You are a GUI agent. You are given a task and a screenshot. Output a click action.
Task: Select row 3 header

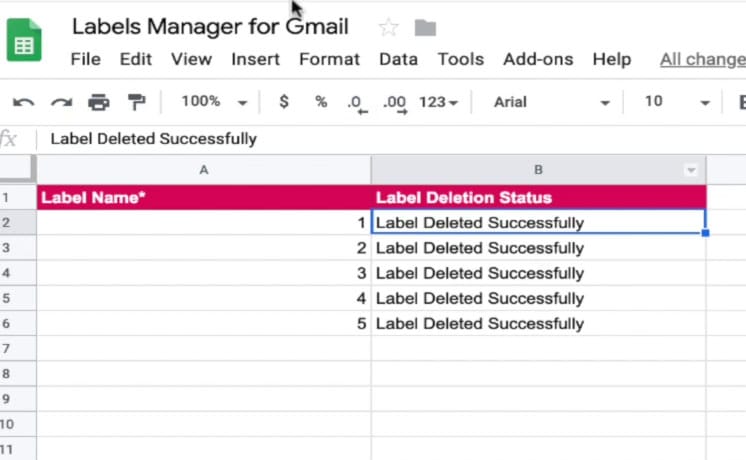point(18,248)
